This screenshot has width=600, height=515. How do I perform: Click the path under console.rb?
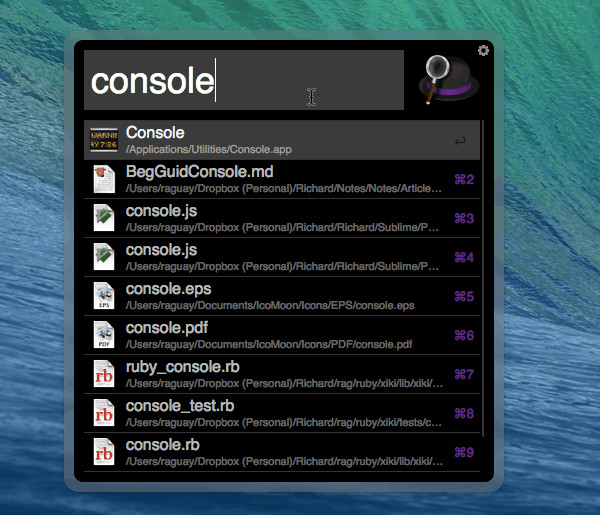[x=284, y=462]
